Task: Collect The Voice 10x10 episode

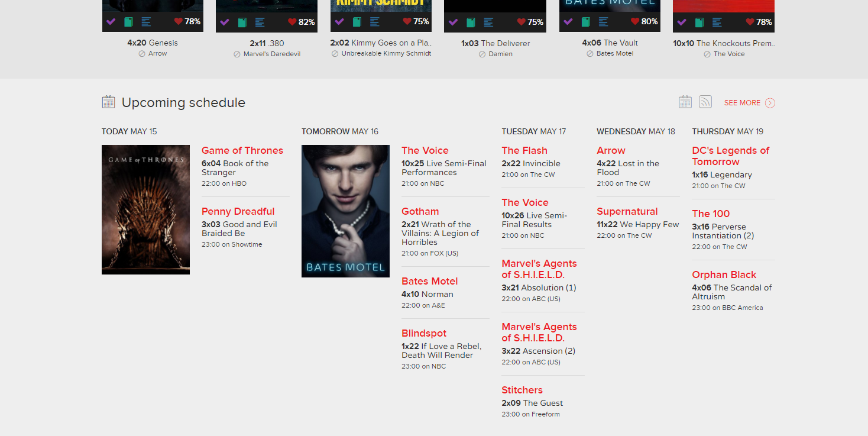Action: coord(699,22)
